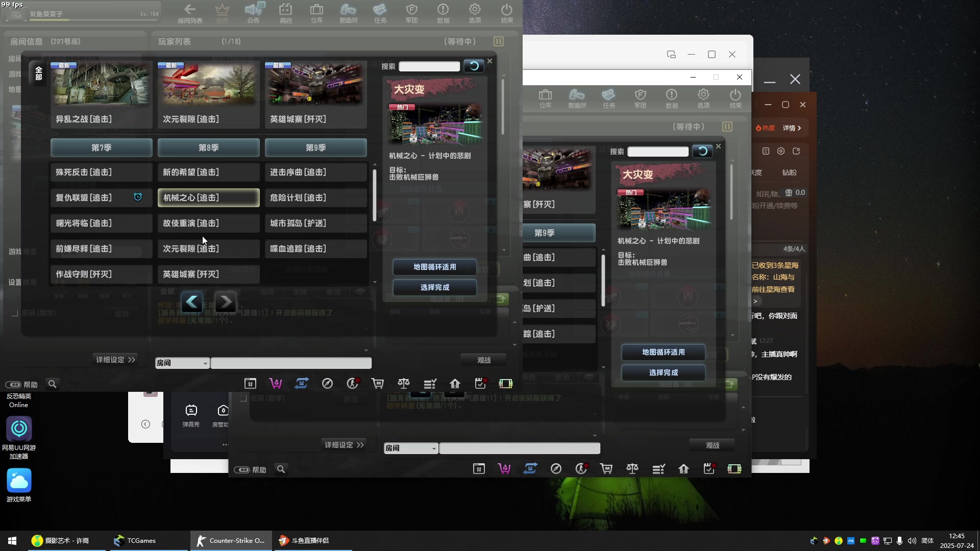
Task: Select the 第8季 season tab
Action: point(208,147)
